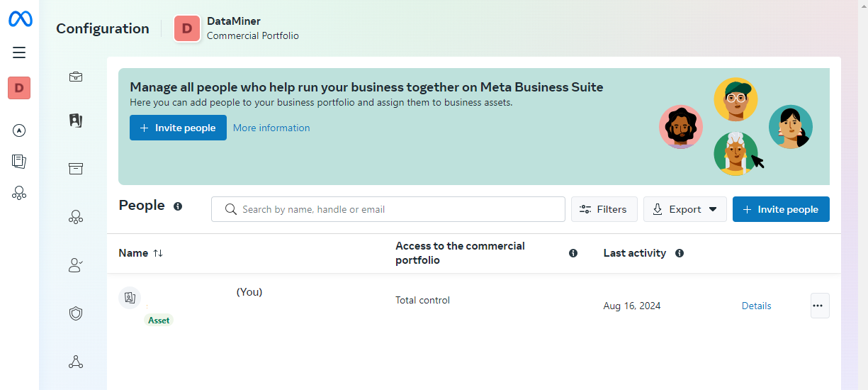Open the compass-shaped icon in the left rail
Viewport: 868px width, 390px height.
(x=19, y=130)
